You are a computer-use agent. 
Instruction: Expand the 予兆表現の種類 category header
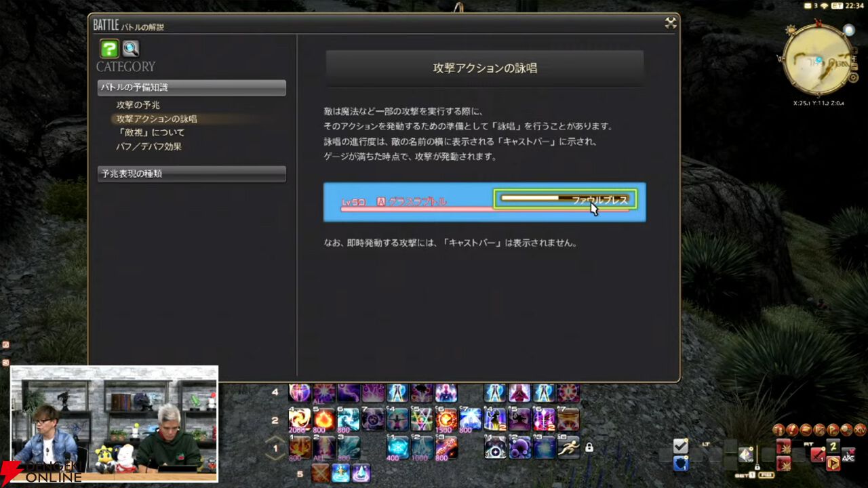[x=192, y=174]
